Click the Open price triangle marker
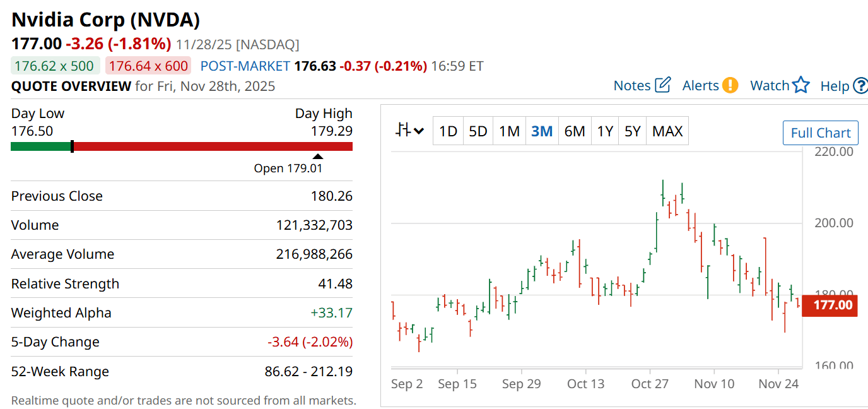The width and height of the screenshot is (868, 409). pos(318,157)
